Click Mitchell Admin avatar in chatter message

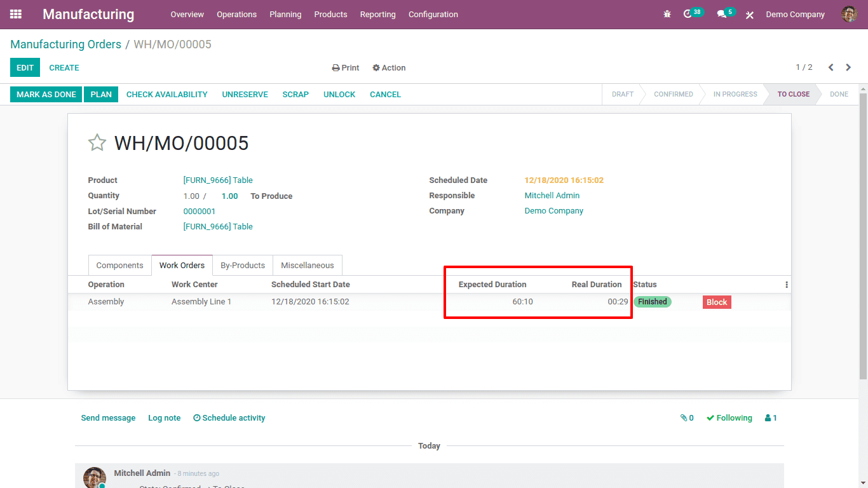95,478
